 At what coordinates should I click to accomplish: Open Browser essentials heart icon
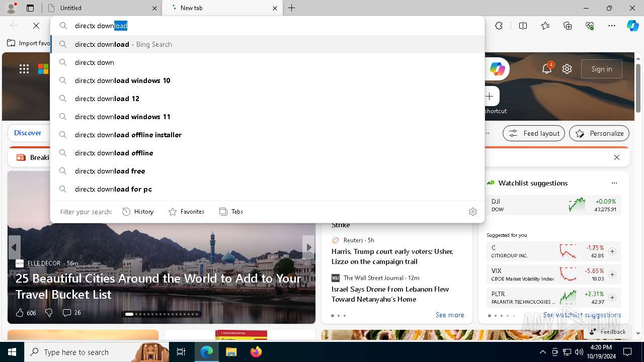[590, 26]
